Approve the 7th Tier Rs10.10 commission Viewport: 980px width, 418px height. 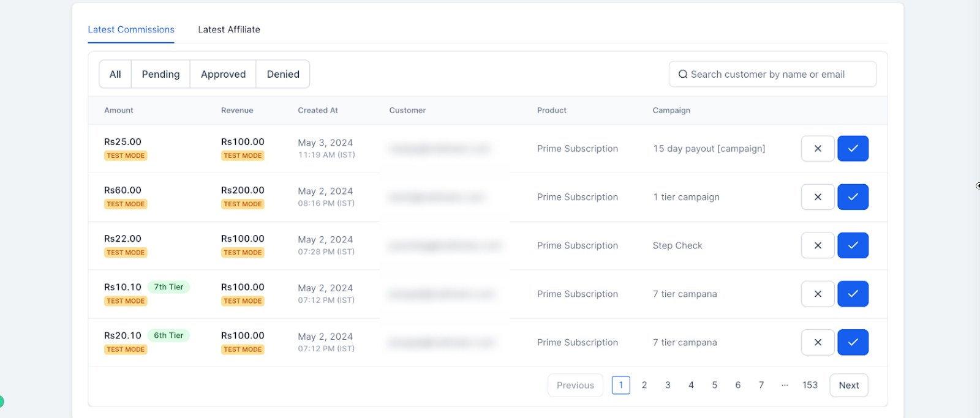pyautogui.click(x=853, y=294)
